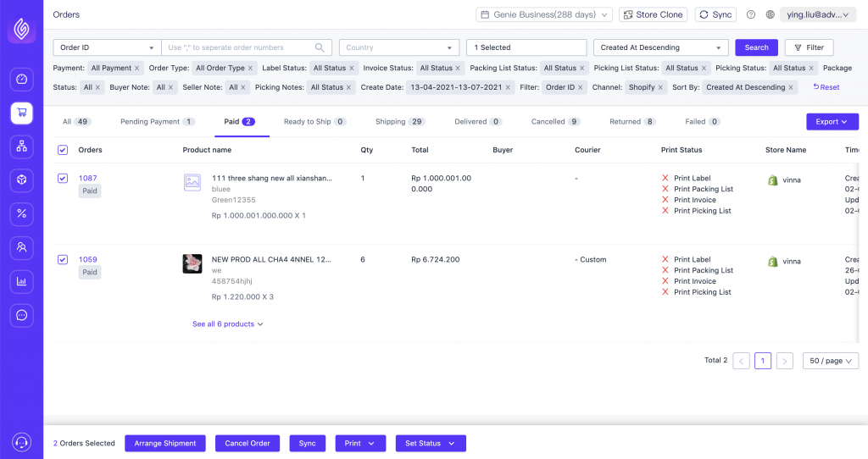Expand See all 6 products
Image resolution: width=868 pixels, height=459 pixels.
(227, 324)
